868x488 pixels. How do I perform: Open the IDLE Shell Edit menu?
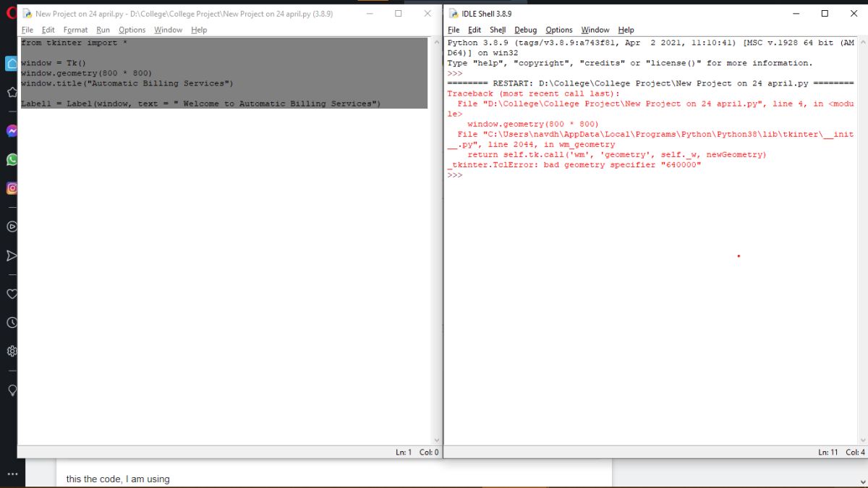click(x=475, y=30)
